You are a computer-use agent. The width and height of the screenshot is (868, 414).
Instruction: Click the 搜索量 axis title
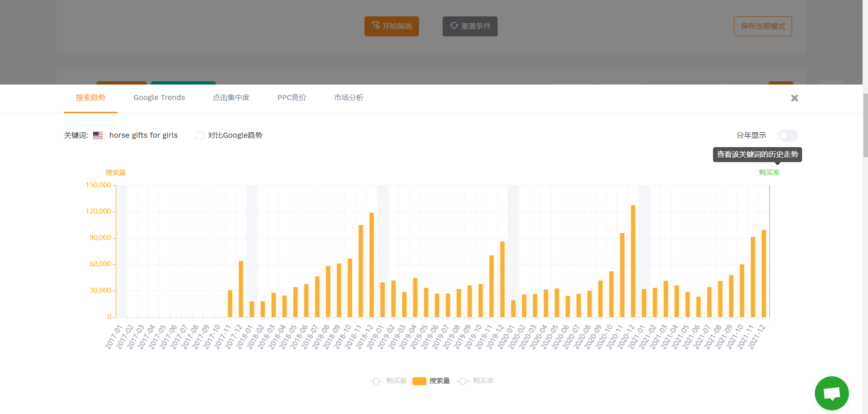click(x=115, y=173)
